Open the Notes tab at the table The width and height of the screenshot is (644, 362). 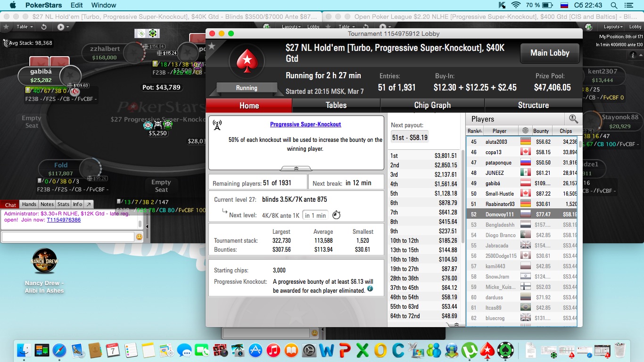click(47, 205)
